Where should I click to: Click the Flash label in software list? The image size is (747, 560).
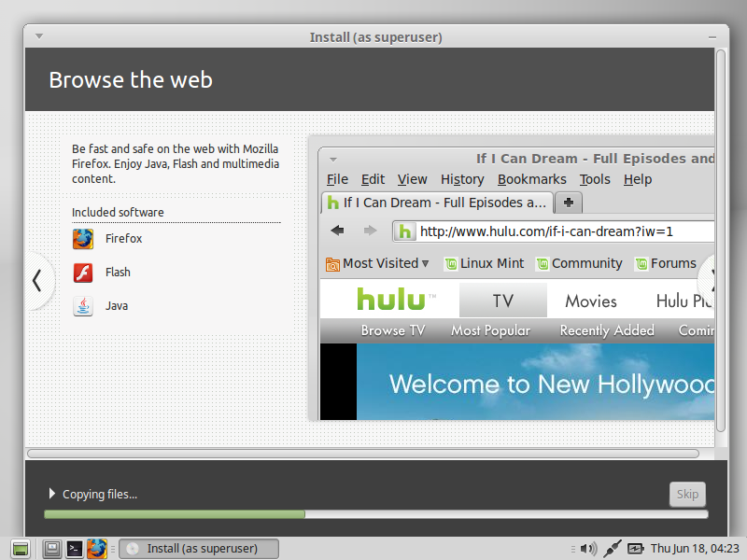[x=118, y=273]
